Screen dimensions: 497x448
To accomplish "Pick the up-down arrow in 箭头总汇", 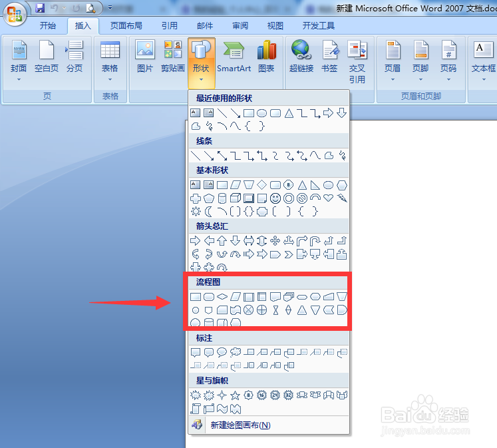I will (x=262, y=241).
